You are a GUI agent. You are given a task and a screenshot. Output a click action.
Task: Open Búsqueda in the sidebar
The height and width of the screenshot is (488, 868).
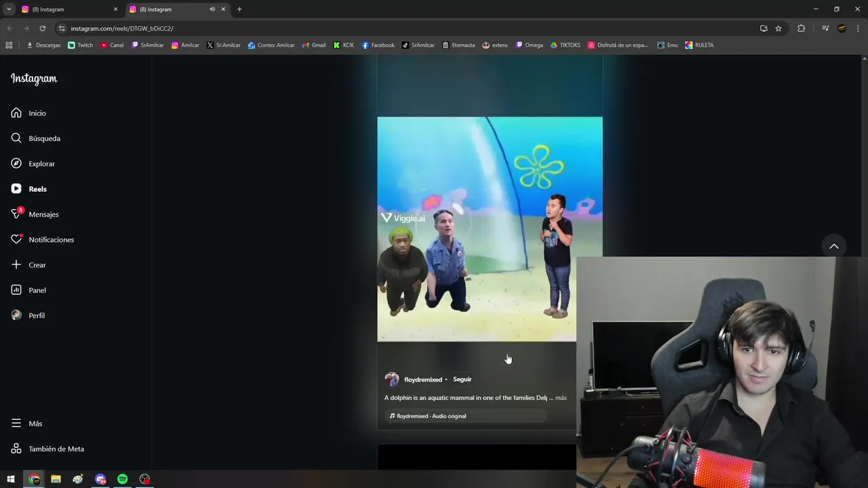[35, 138]
